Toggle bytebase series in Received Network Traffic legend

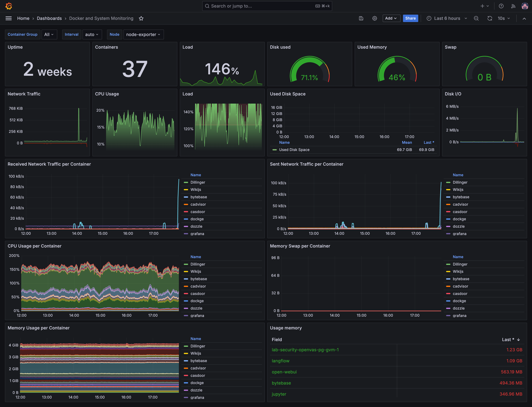199,197
